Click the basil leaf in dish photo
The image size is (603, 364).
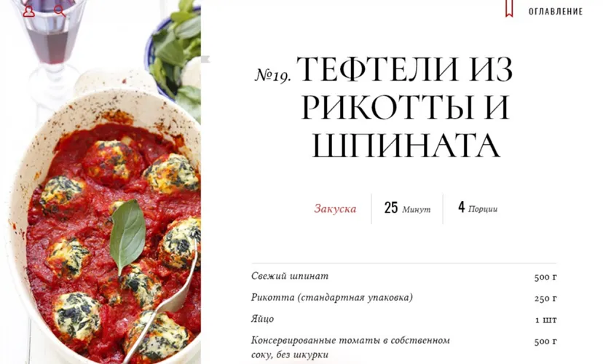pos(127,235)
